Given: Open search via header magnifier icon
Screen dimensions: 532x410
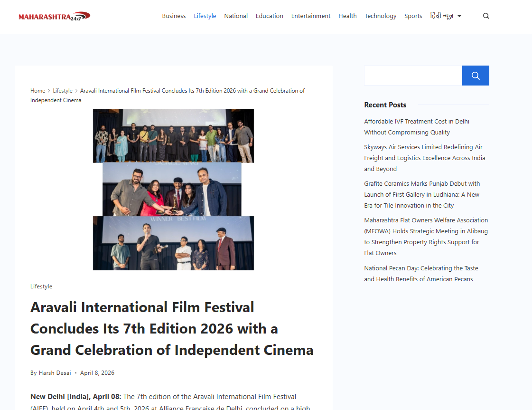Looking at the screenshot, I should [x=486, y=16].
